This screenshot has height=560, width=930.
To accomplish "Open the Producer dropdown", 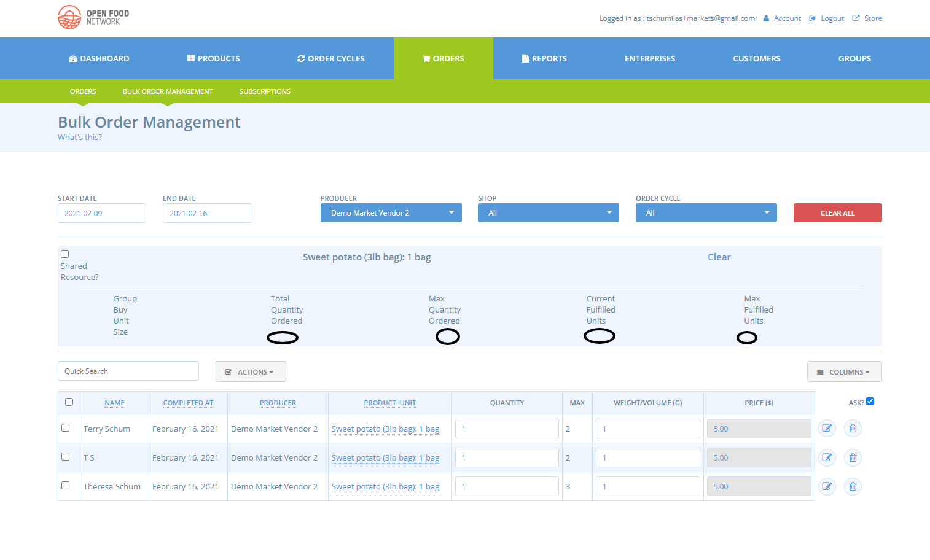I will [391, 212].
